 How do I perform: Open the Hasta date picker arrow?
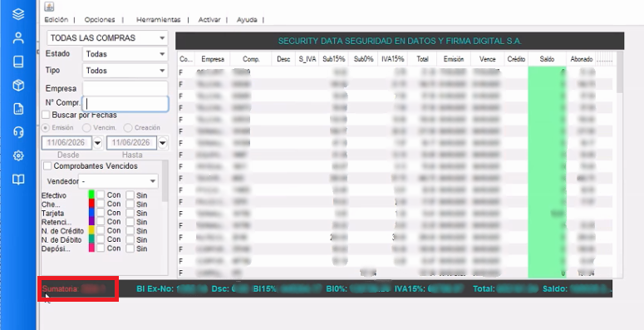click(163, 143)
